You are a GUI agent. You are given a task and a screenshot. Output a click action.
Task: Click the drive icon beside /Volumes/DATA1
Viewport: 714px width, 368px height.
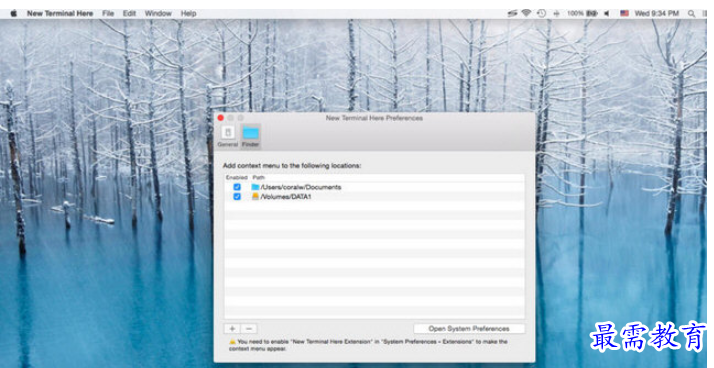(255, 197)
